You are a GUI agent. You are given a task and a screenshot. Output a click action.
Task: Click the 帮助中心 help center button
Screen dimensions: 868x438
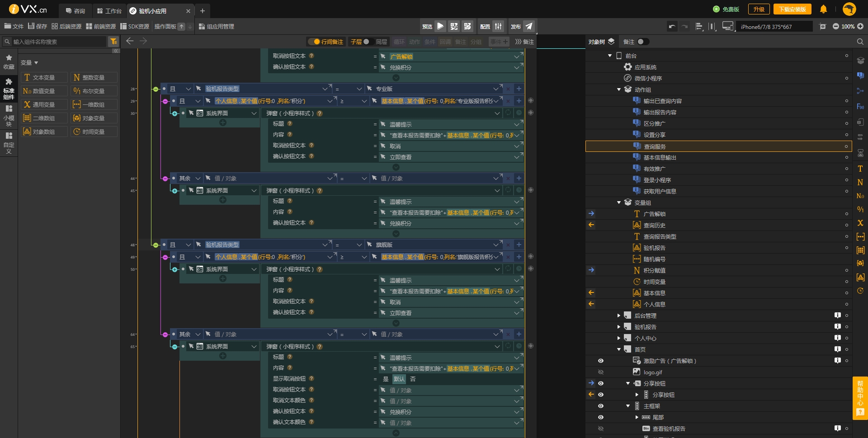860,398
